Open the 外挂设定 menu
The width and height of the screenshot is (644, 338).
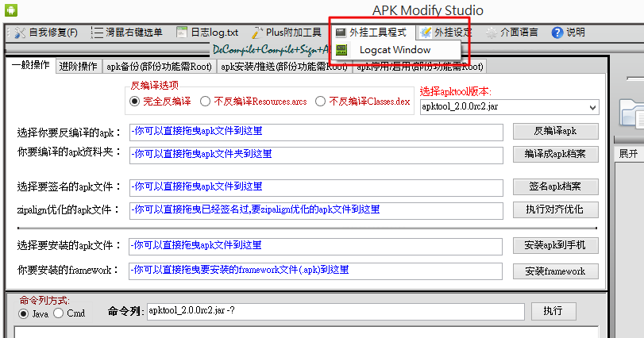click(x=446, y=33)
